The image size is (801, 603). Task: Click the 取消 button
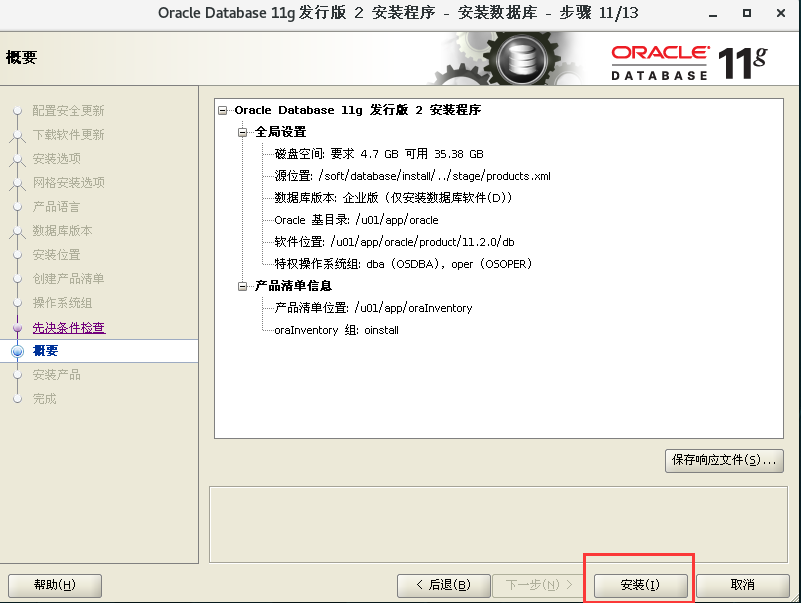coord(742,586)
